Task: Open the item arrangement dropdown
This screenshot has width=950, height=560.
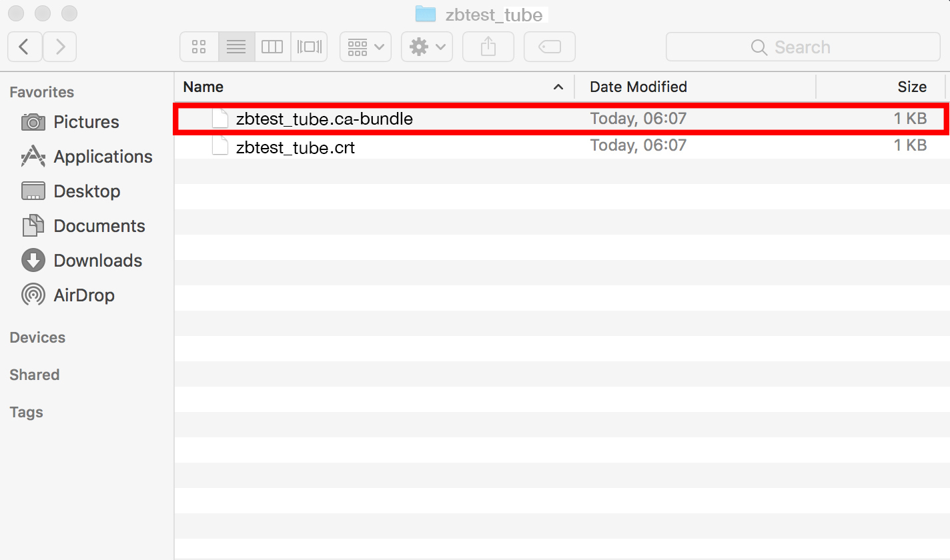Action: tap(365, 47)
